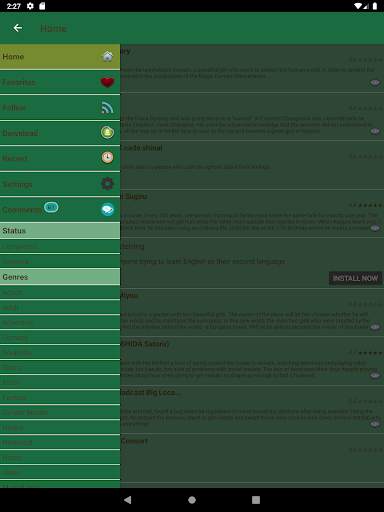The image size is (384, 512).
Task: Tap the battery icon in the status bar
Action: (375, 6)
